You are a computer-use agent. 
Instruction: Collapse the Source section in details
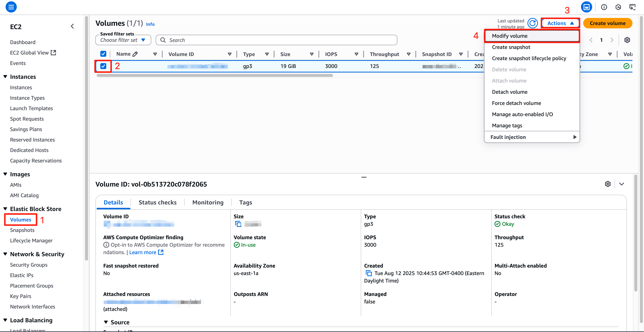pos(106,322)
